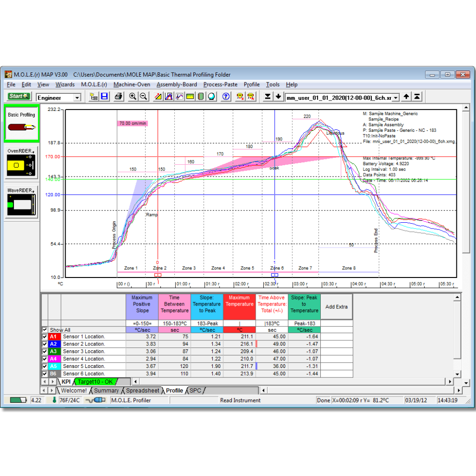
Task: Click the Add Extra column button
Action: pyautogui.click(x=337, y=307)
